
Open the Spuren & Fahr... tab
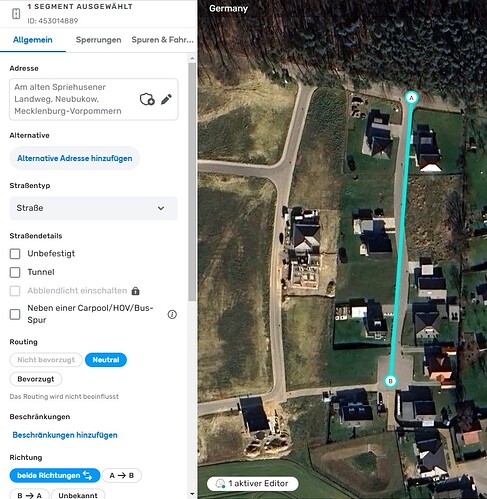click(162, 40)
